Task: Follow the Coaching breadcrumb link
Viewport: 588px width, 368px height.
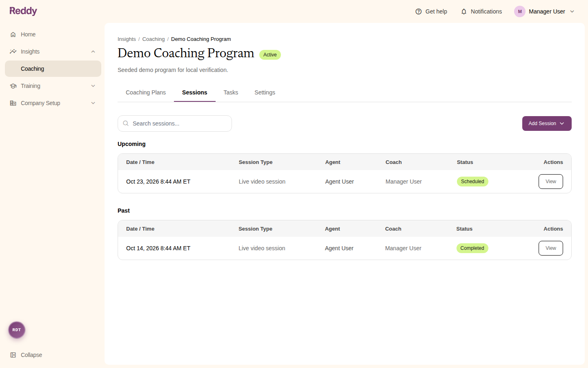Action: coord(154,39)
